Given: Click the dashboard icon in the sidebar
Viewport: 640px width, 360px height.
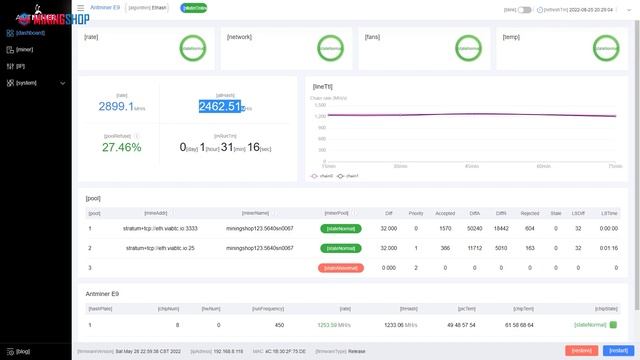Looking at the screenshot, I should (x=10, y=33).
